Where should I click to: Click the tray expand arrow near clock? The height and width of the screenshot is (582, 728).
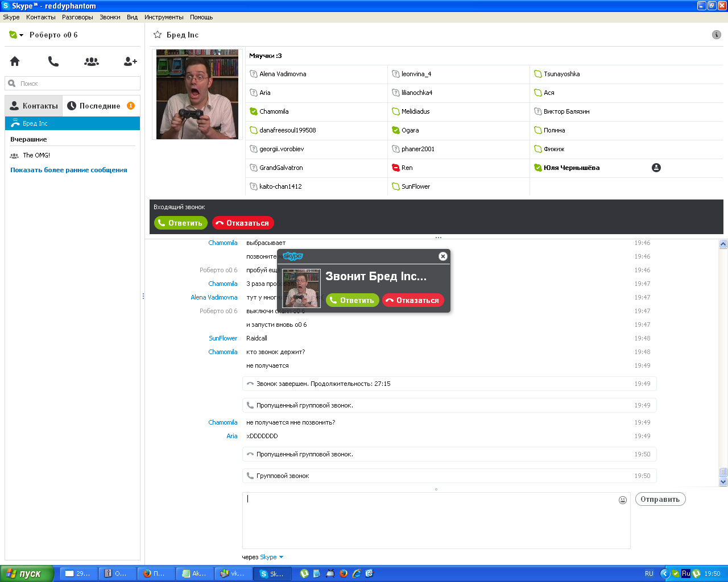click(x=664, y=573)
